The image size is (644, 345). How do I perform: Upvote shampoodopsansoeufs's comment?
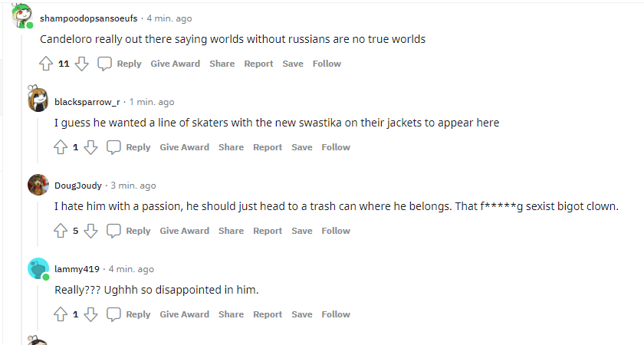coord(46,64)
